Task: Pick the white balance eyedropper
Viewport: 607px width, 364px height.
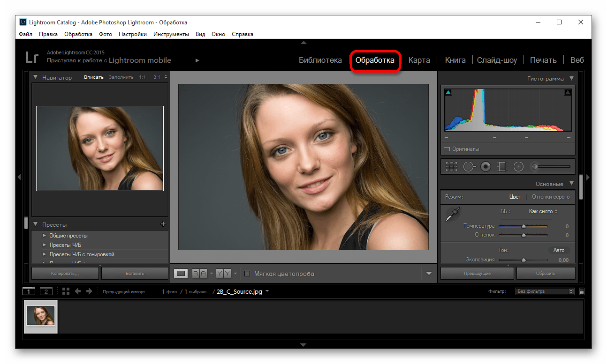Action: [453, 214]
